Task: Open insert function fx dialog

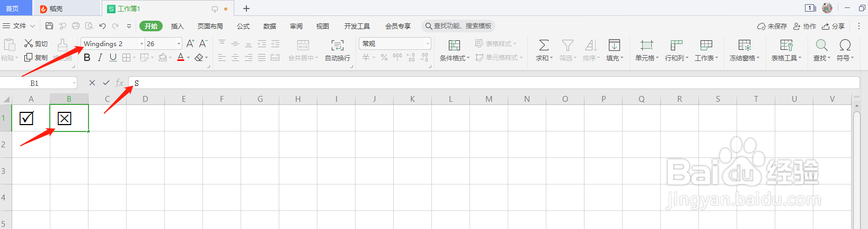Action: pyautogui.click(x=120, y=83)
